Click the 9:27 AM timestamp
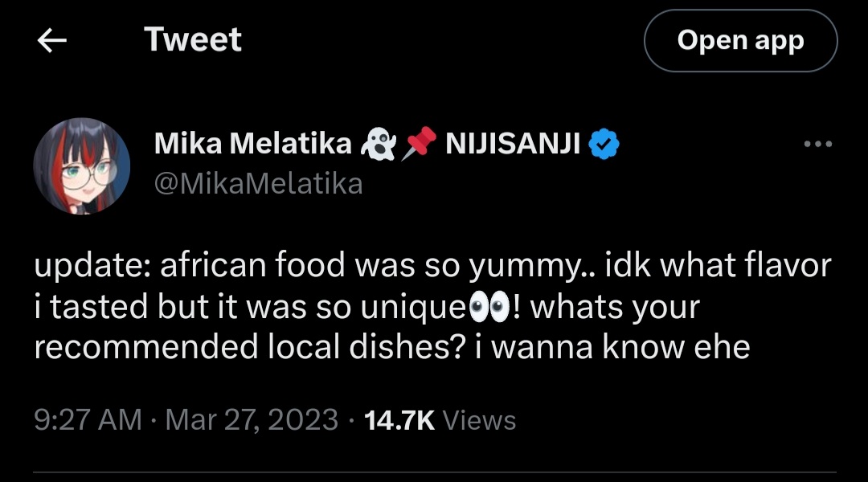 point(88,419)
